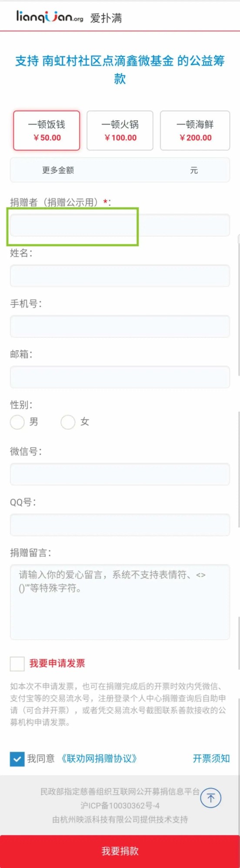Pick the 一顿海鲜 ¥200.00 amount

coord(195,131)
